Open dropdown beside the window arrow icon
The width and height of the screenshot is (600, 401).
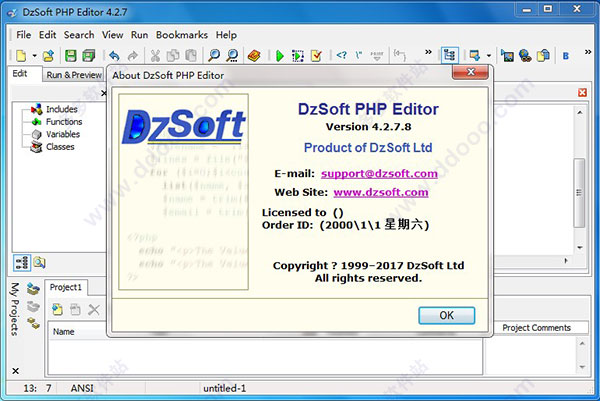tap(489, 56)
